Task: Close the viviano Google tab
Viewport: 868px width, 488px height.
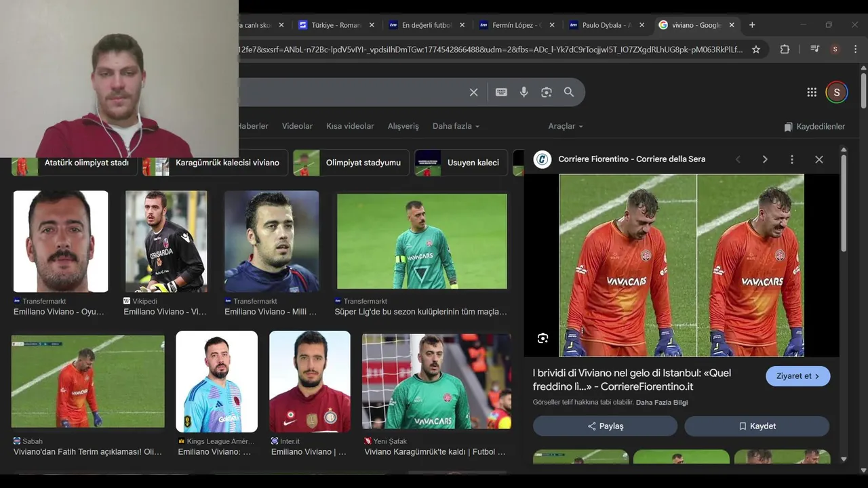Action: [x=732, y=25]
